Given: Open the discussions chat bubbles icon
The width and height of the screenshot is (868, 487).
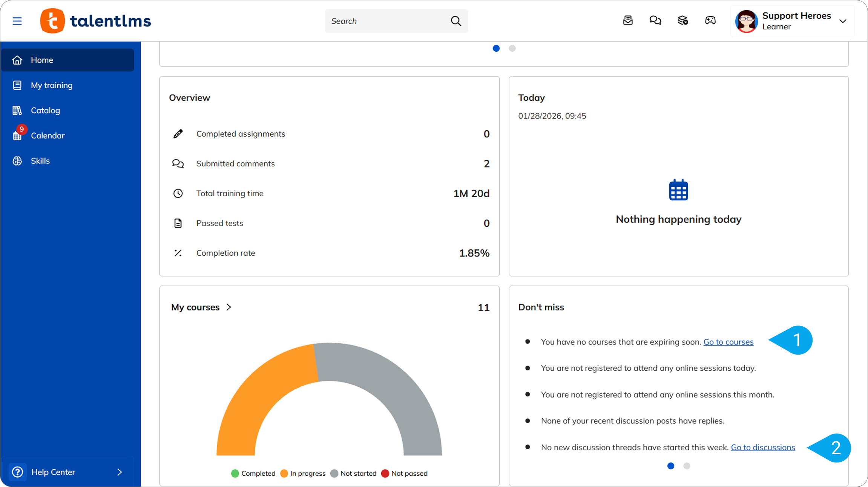Looking at the screenshot, I should click(655, 20).
